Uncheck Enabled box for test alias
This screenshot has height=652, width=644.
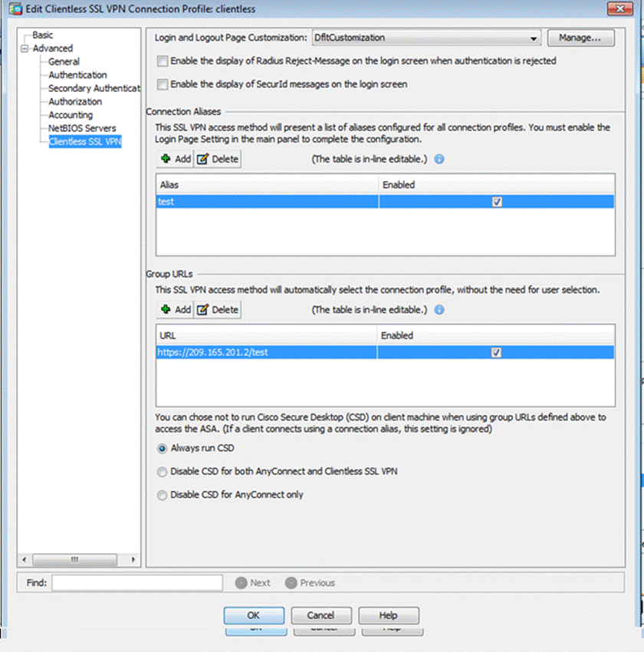pos(497,202)
